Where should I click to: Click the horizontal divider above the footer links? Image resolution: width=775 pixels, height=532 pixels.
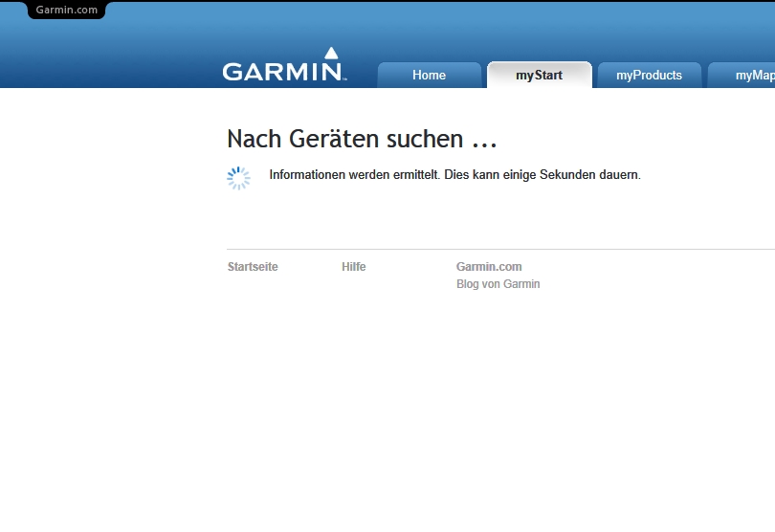point(498,249)
